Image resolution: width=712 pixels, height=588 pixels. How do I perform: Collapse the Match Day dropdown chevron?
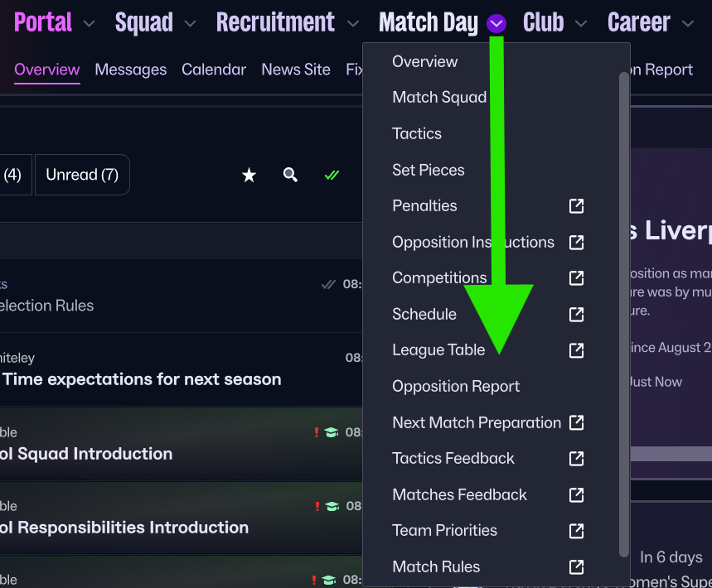click(496, 24)
